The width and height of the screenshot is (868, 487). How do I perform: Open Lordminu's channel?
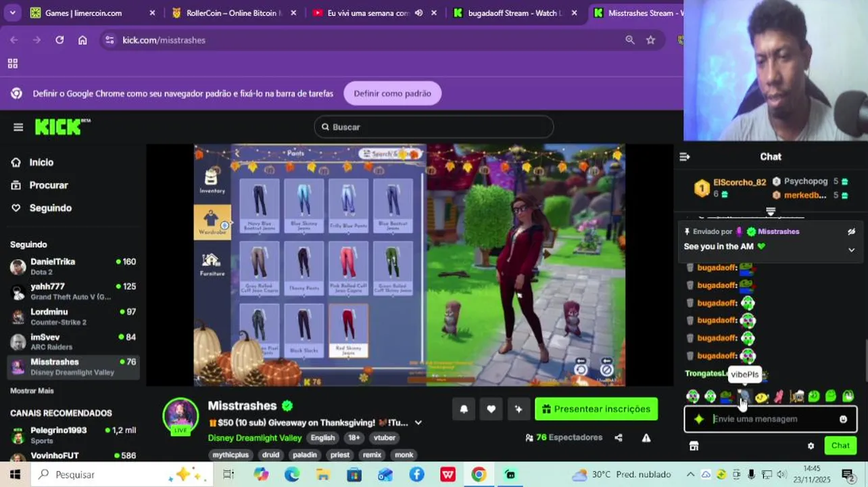(x=73, y=317)
